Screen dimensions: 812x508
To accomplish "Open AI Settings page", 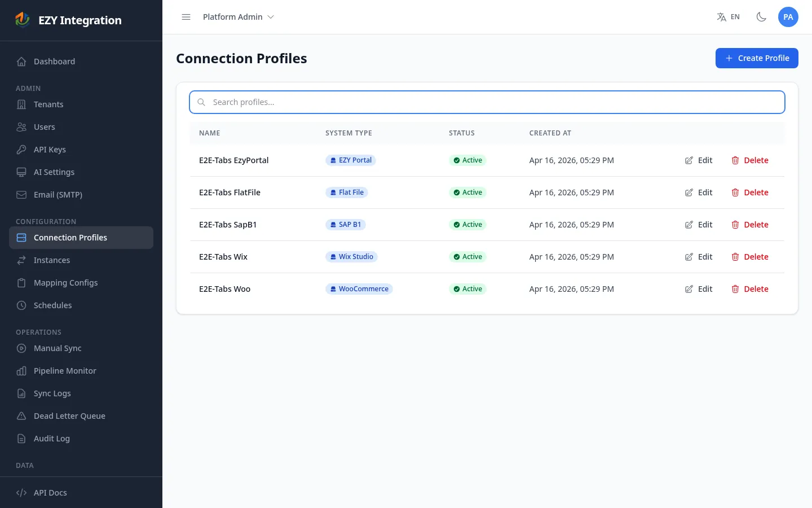I will coord(81,172).
